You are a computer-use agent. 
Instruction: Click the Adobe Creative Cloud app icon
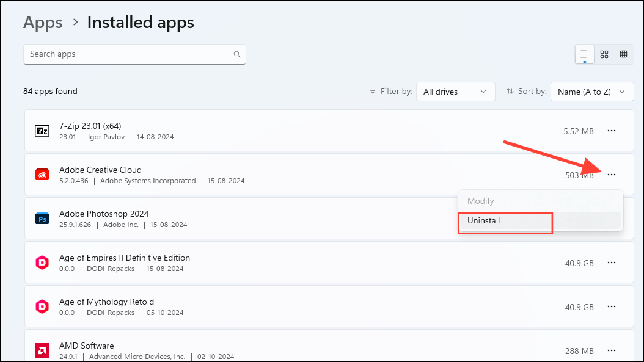click(x=42, y=175)
